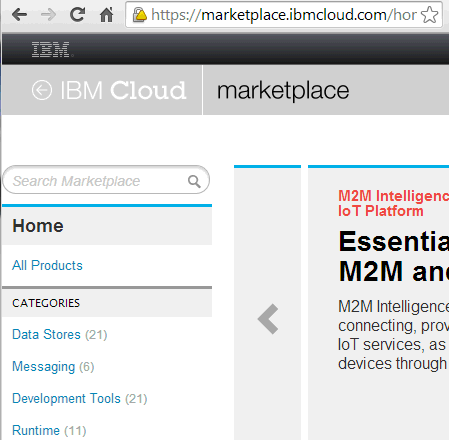This screenshot has width=449, height=440.
Task: Click the marketplace title heading
Action: coord(283,91)
